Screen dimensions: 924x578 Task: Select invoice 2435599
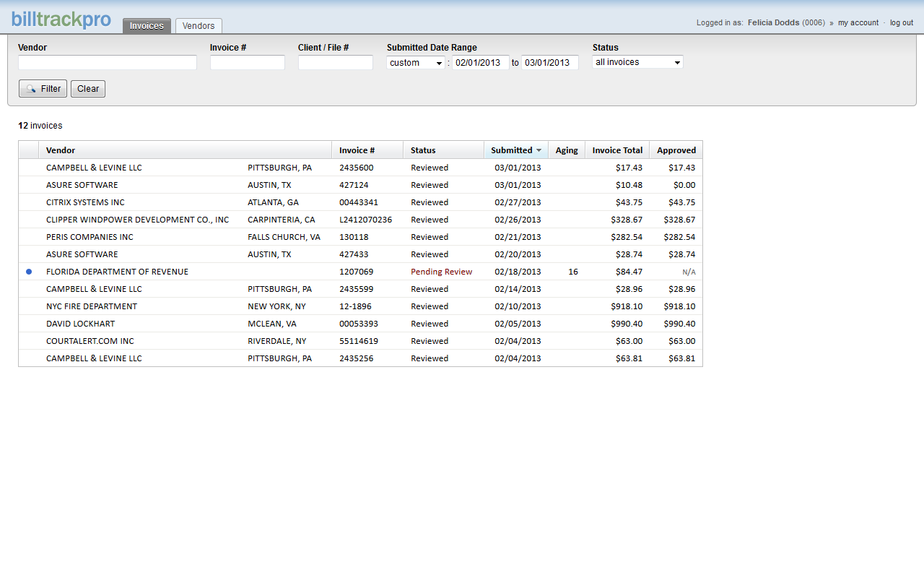pyautogui.click(x=360, y=289)
